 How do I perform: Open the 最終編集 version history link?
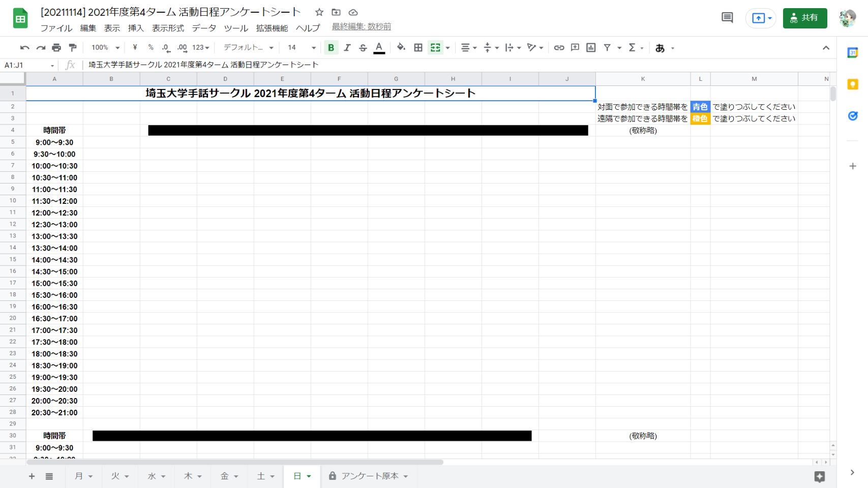click(x=361, y=26)
